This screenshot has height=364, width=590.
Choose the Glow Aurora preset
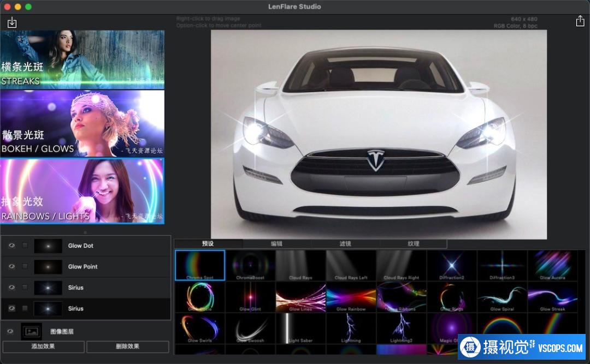coord(553,265)
